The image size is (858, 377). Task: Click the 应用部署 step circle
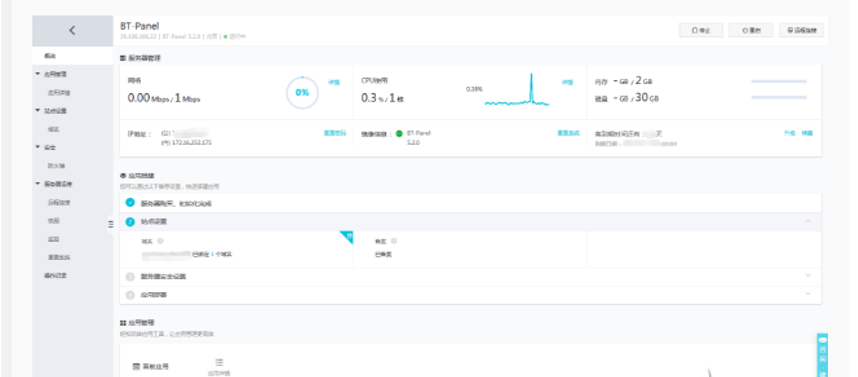coord(130,295)
